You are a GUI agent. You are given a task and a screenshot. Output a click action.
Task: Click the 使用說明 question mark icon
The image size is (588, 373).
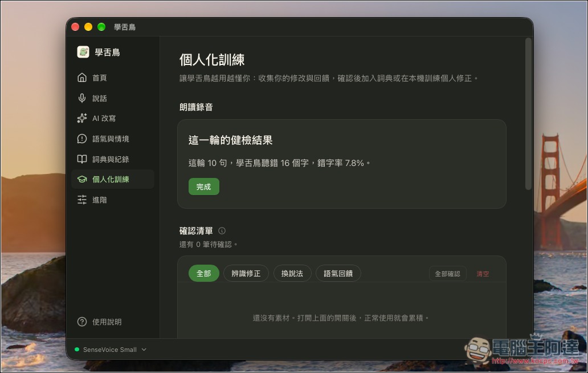81,322
